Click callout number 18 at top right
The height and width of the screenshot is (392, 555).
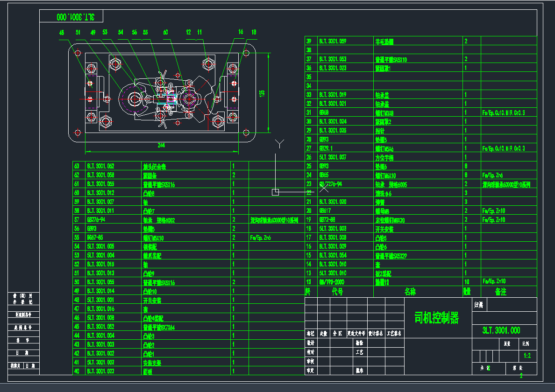(x=253, y=33)
